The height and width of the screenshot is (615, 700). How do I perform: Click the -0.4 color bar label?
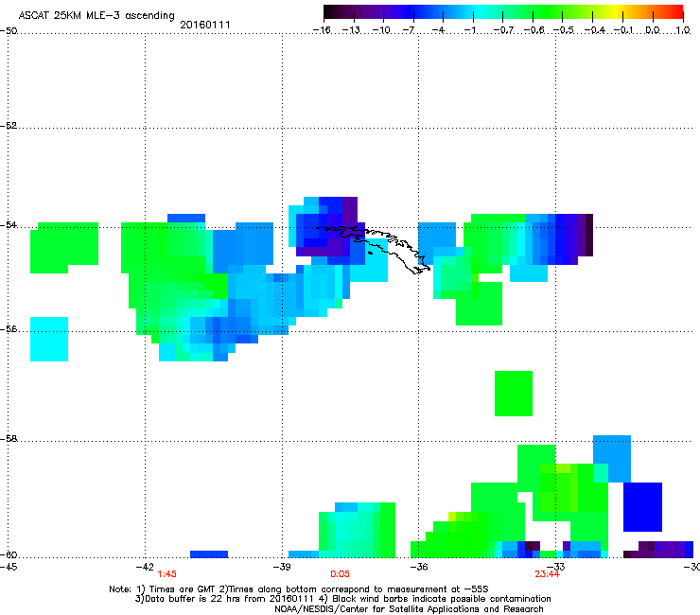594,30
